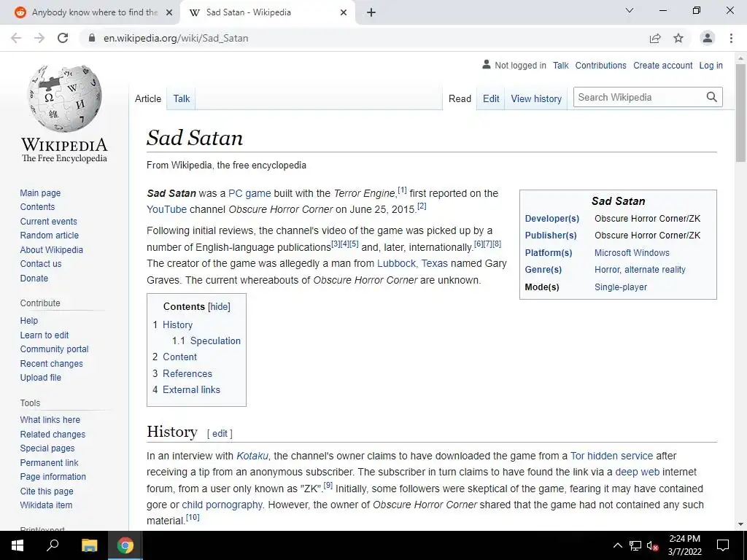Viewport: 747px width, 560px height.
Task: Click edit next to History heading
Action: pyautogui.click(x=220, y=434)
